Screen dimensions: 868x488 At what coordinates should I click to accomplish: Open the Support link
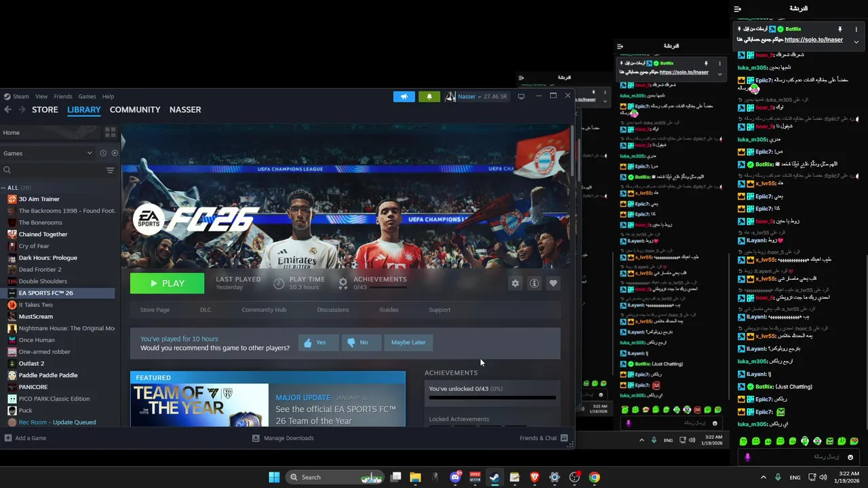(439, 310)
